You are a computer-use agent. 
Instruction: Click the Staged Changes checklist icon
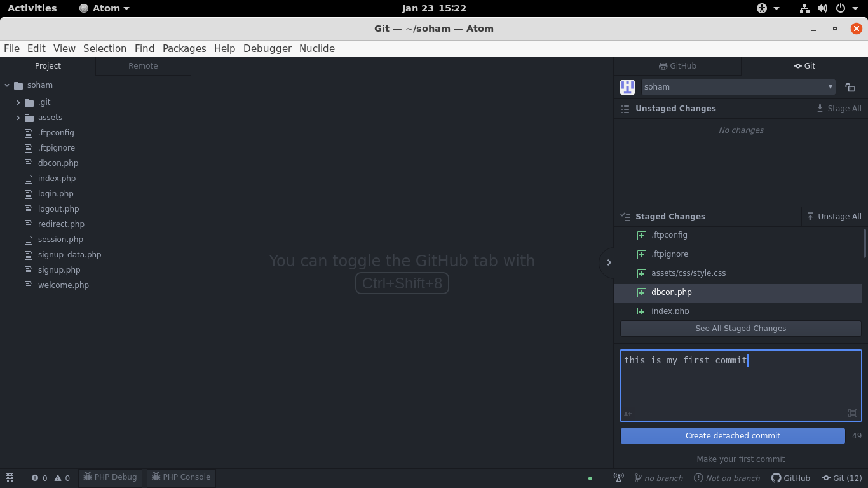point(625,217)
